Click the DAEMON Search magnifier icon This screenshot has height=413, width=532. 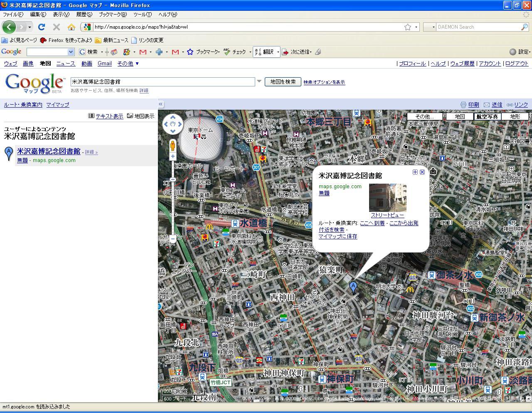pyautogui.click(x=525, y=27)
